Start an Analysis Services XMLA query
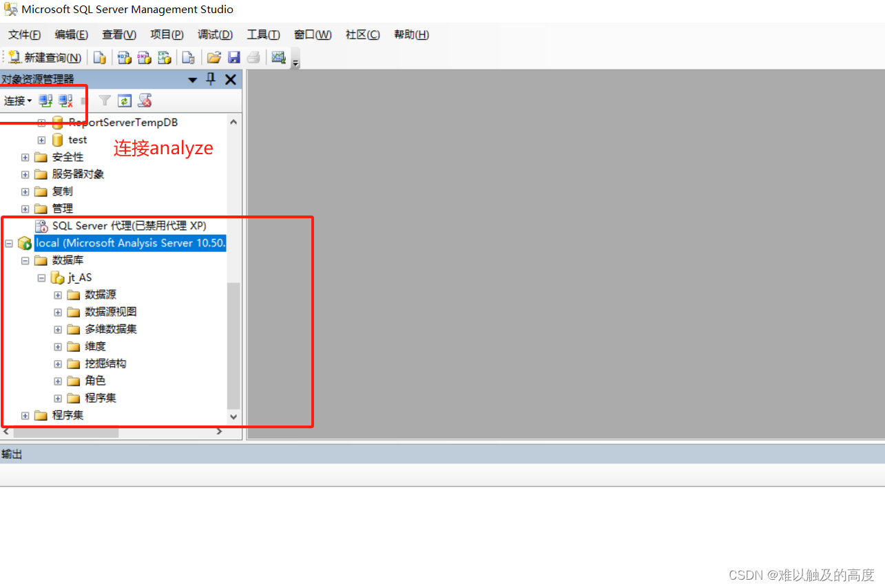The width and height of the screenshot is (885, 588). (164, 58)
